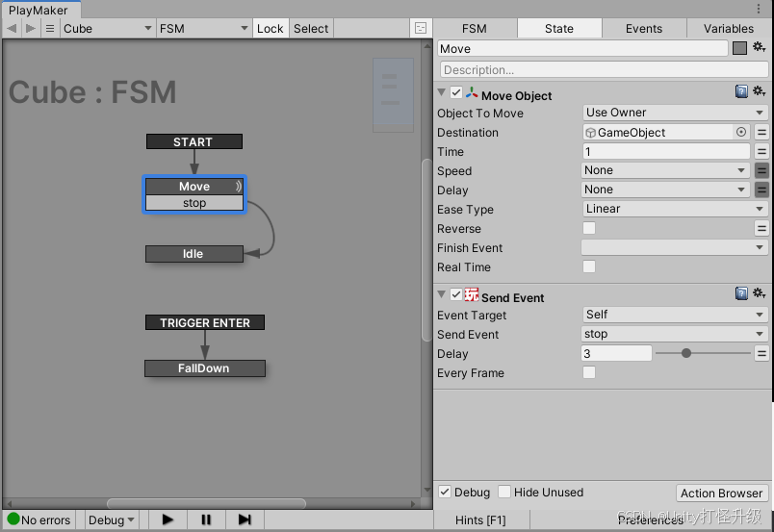
Task: Open help for Move Object action
Action: (x=741, y=91)
